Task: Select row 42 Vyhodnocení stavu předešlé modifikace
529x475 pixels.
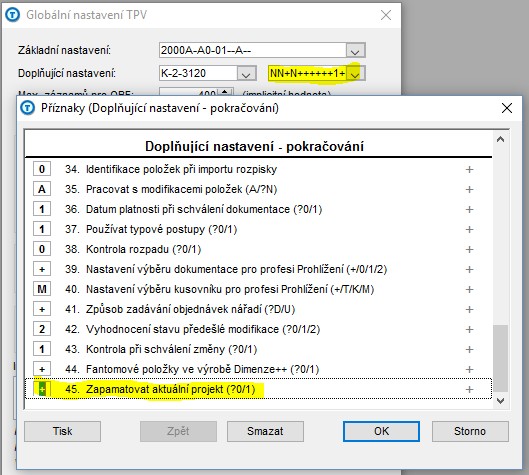Action: pos(258,329)
